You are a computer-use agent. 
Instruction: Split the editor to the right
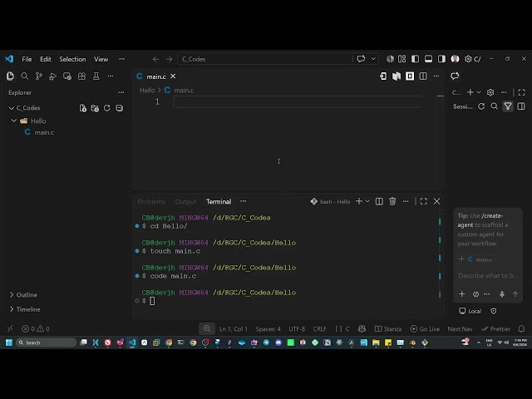tap(423, 76)
